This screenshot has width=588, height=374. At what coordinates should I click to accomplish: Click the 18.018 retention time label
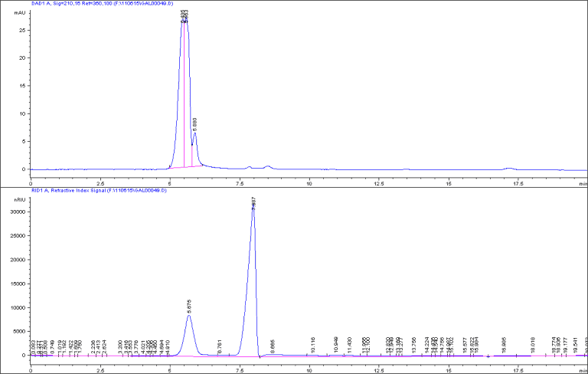click(533, 343)
